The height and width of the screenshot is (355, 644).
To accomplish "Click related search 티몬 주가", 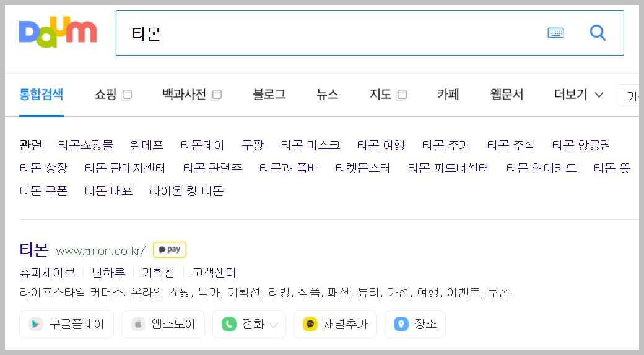I will 446,145.
